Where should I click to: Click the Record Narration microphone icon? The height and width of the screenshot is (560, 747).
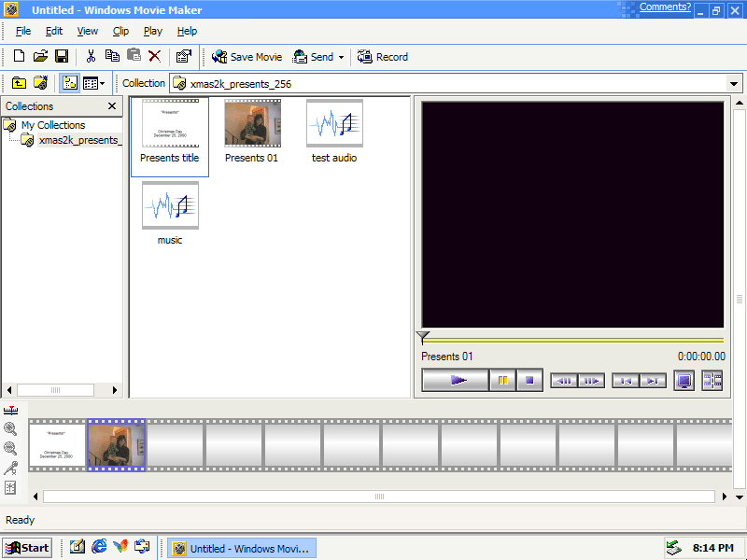(x=10, y=469)
